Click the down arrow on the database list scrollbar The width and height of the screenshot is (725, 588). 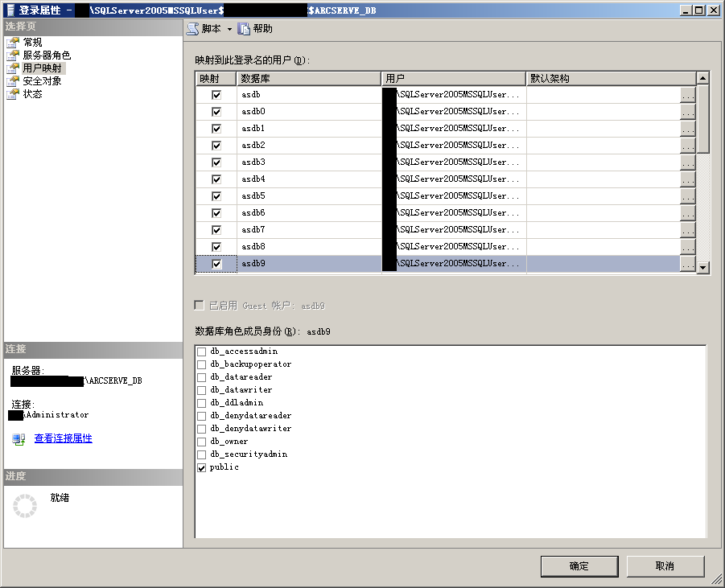point(701,268)
